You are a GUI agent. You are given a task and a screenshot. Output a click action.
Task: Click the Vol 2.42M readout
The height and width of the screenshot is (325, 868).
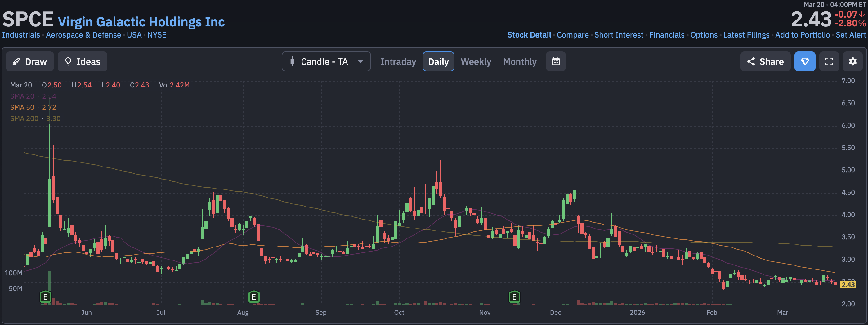[174, 85]
